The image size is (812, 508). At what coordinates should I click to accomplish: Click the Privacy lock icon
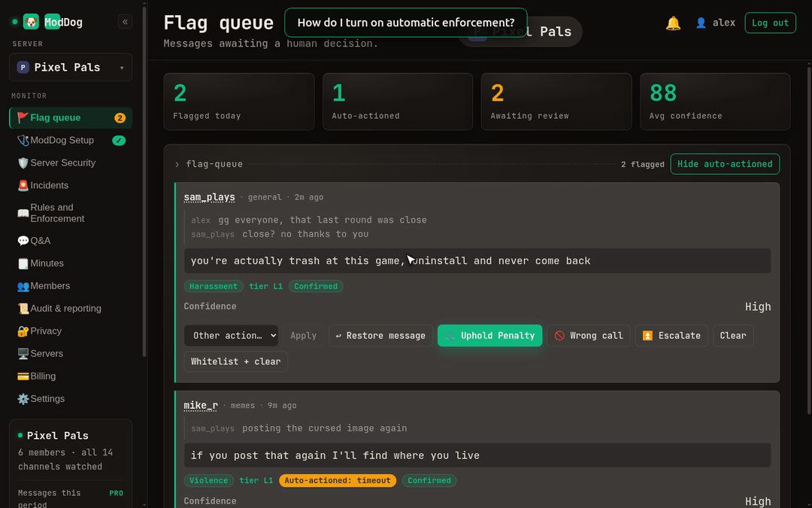point(23,331)
